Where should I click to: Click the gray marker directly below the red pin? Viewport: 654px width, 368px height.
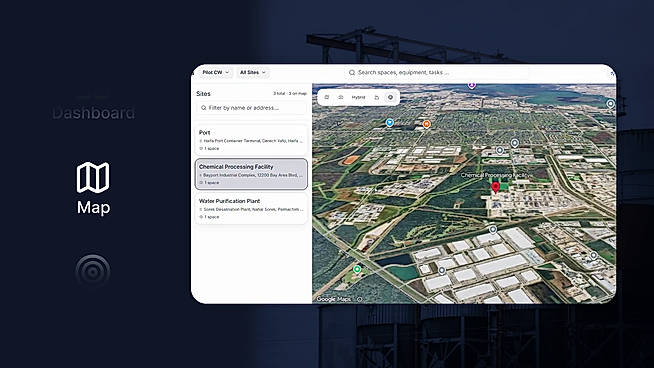click(493, 229)
